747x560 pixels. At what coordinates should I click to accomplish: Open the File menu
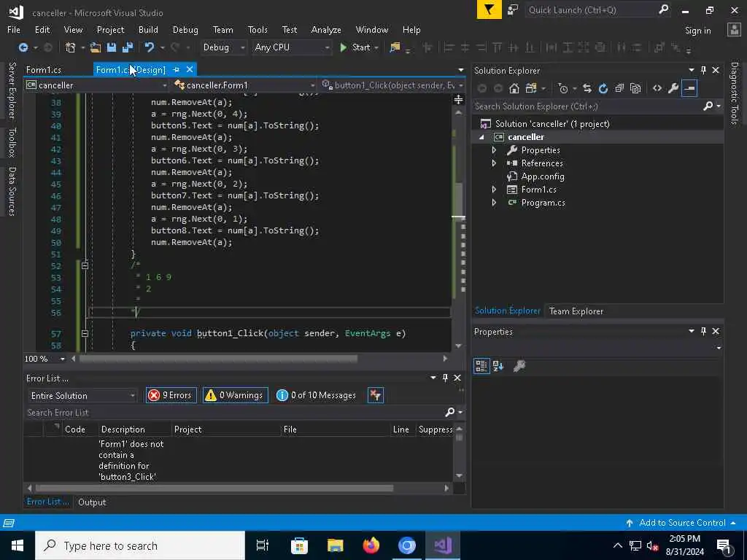click(14, 29)
